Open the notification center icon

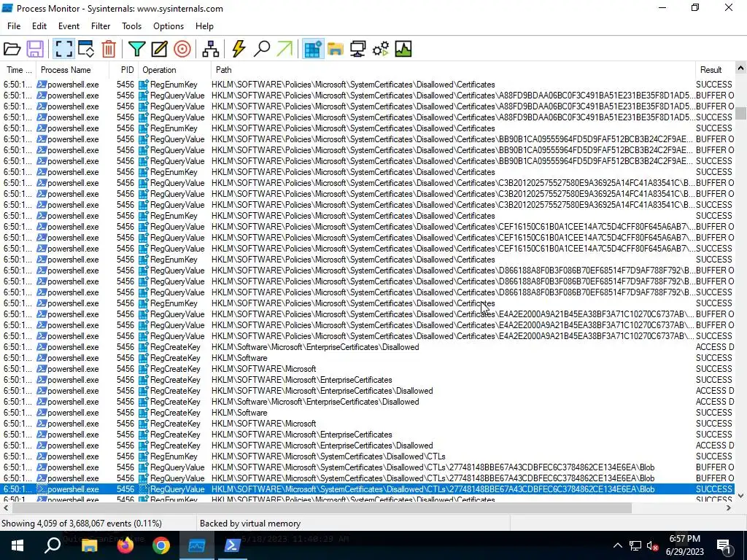(x=724, y=545)
